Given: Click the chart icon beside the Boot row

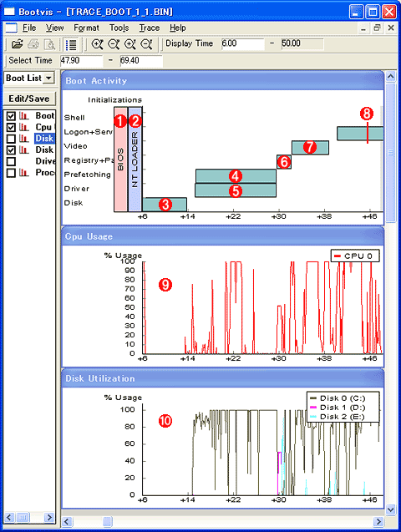Looking at the screenshot, I should tap(24, 116).
